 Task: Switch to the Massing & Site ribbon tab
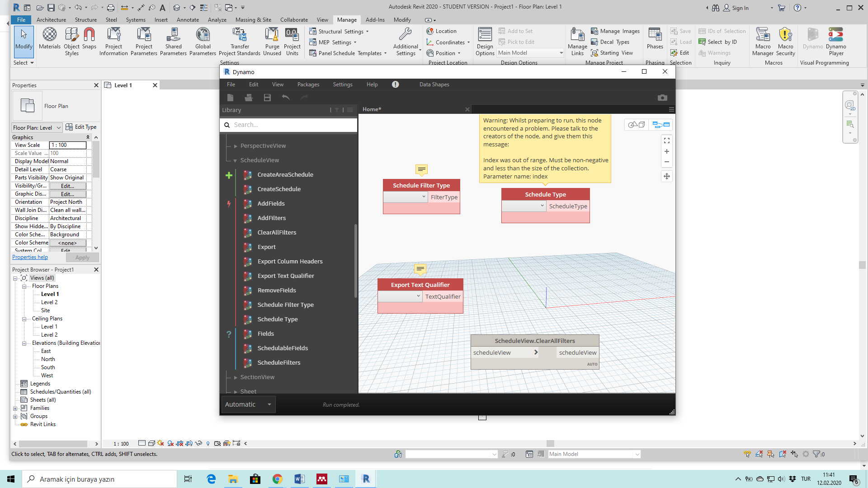click(x=253, y=20)
